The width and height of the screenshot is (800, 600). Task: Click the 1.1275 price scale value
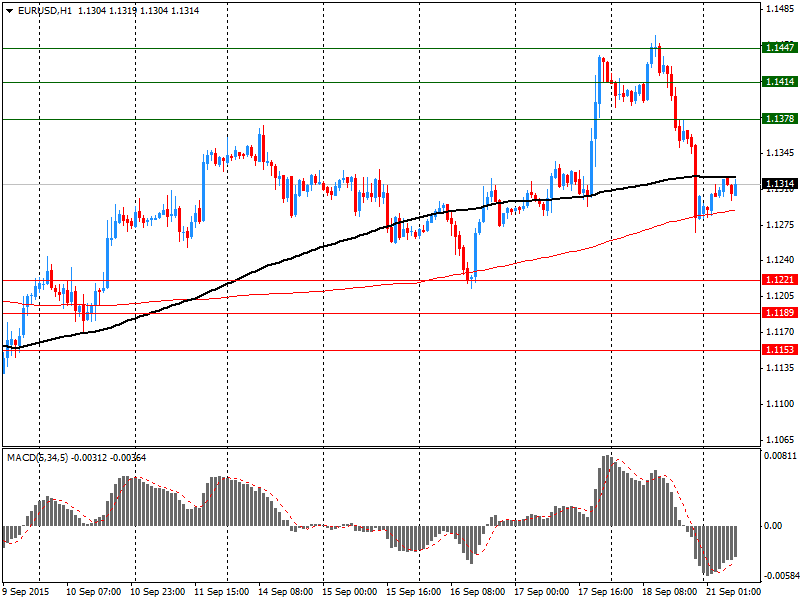[780, 225]
